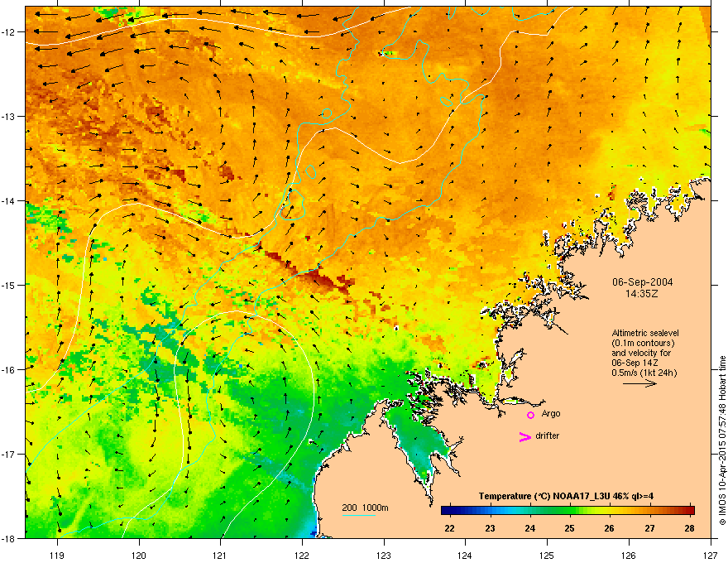Click the magenta Argo circle legend marker

(530, 415)
